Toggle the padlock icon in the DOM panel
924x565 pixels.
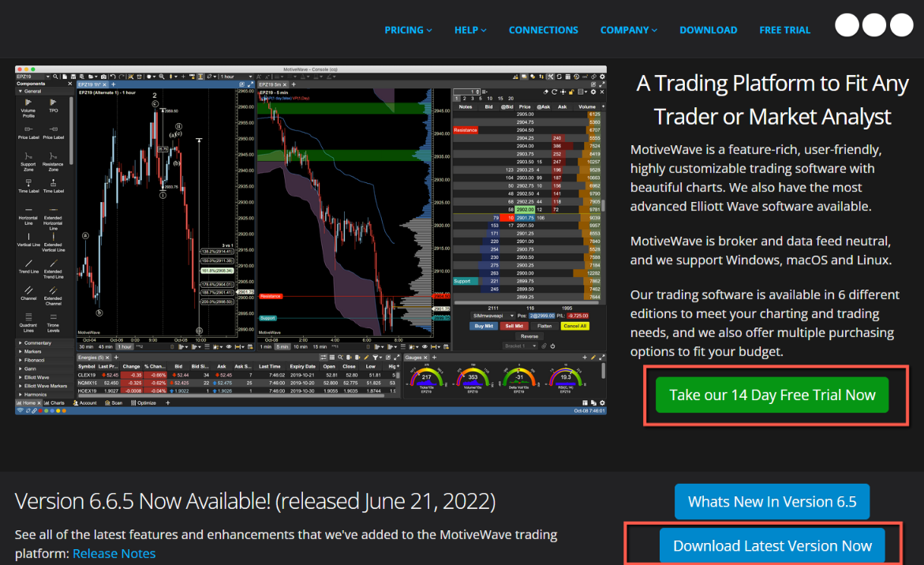point(571,92)
